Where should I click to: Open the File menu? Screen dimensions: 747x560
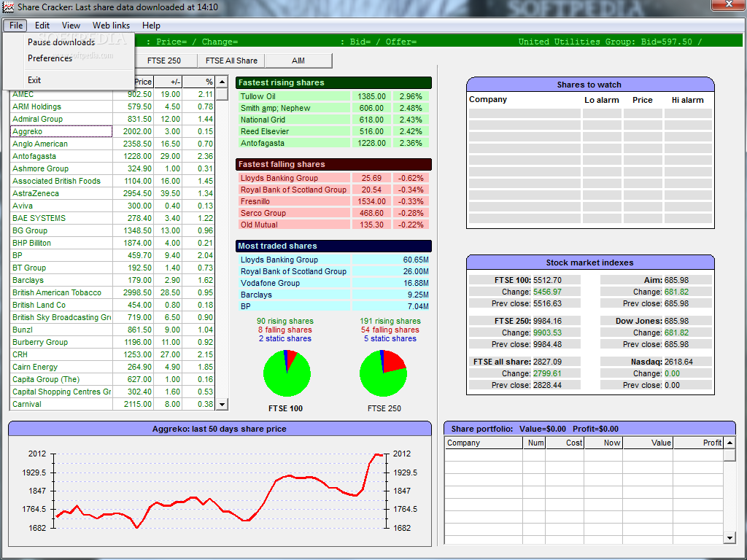pyautogui.click(x=16, y=26)
